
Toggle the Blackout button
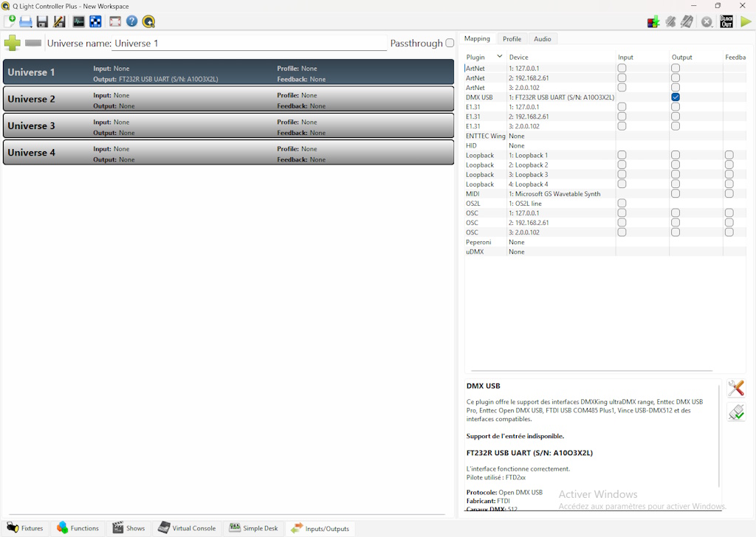(x=726, y=21)
